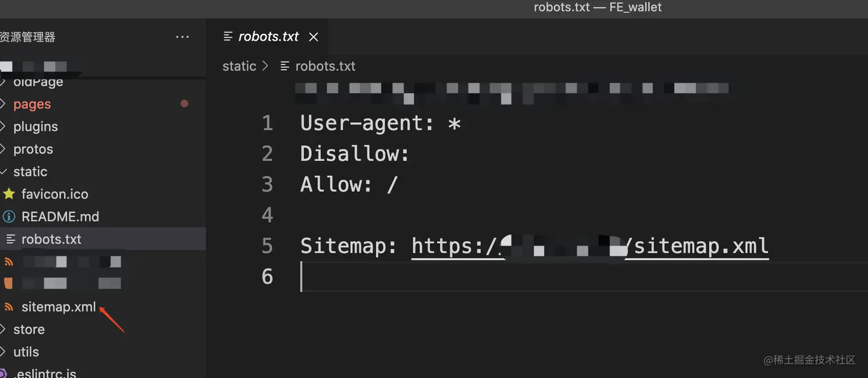Select the robots.txt editor tab
Image resolution: width=868 pixels, height=378 pixels.
(269, 37)
